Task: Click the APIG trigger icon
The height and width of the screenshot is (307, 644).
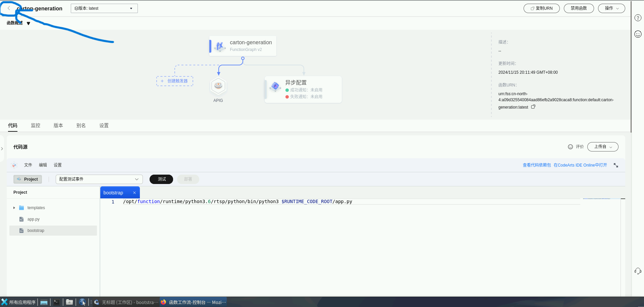Action: click(x=218, y=86)
